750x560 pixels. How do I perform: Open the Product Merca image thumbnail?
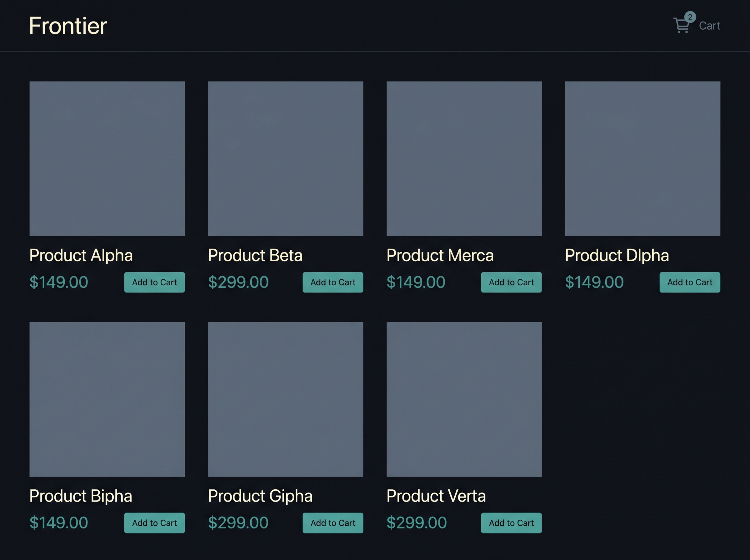click(x=464, y=159)
